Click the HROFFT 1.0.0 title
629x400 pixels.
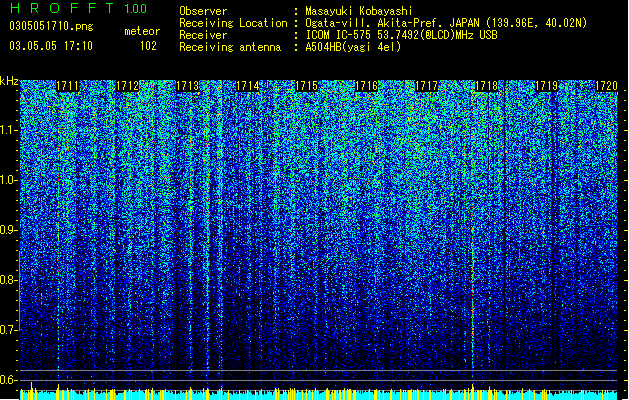tap(78, 8)
